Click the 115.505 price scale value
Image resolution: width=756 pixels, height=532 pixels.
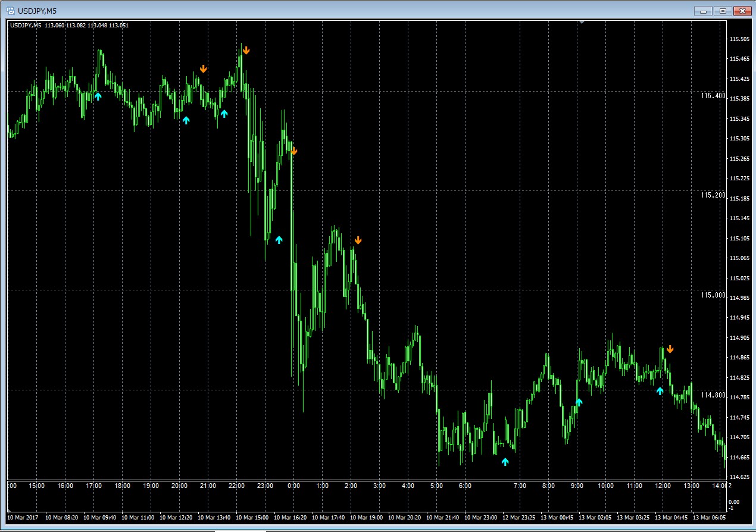click(x=739, y=39)
